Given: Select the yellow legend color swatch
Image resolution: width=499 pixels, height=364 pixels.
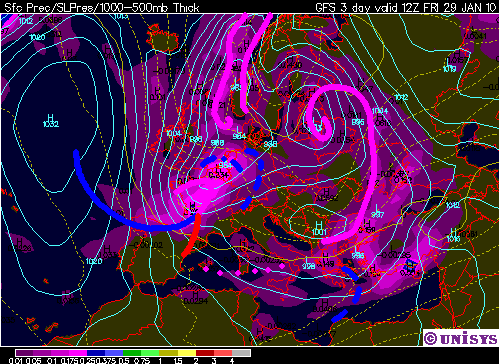Looking at the screenshot, I should 187,353.
